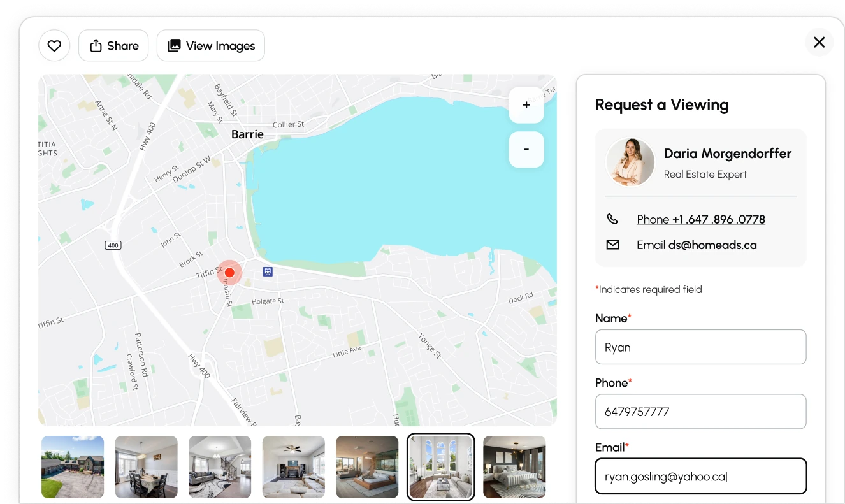Click the Name input field containing Ryan

(701, 347)
